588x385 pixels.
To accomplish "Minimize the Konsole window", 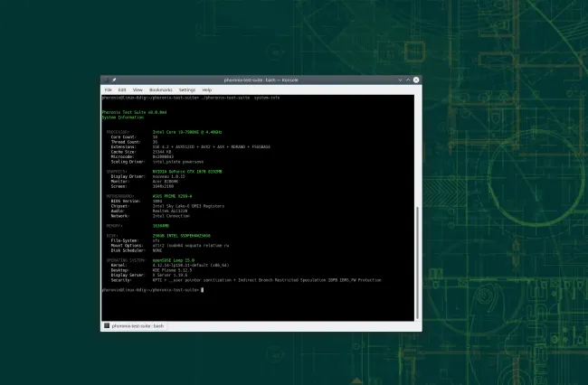I will [400, 80].
